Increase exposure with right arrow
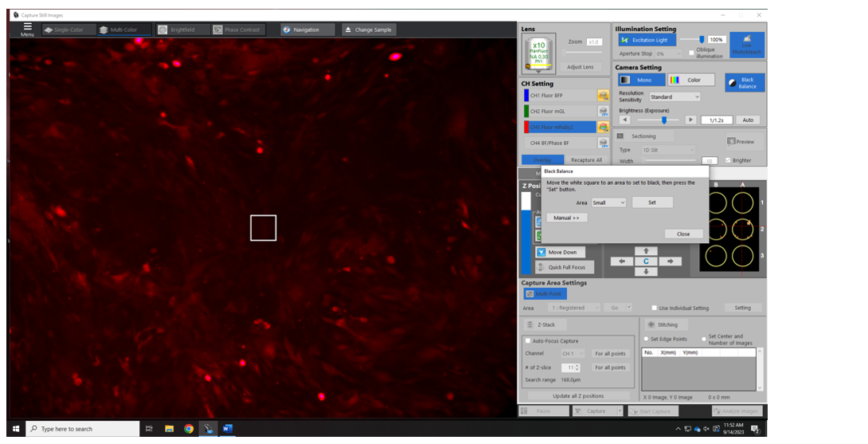The width and height of the screenshot is (868, 444). pyautogui.click(x=690, y=120)
